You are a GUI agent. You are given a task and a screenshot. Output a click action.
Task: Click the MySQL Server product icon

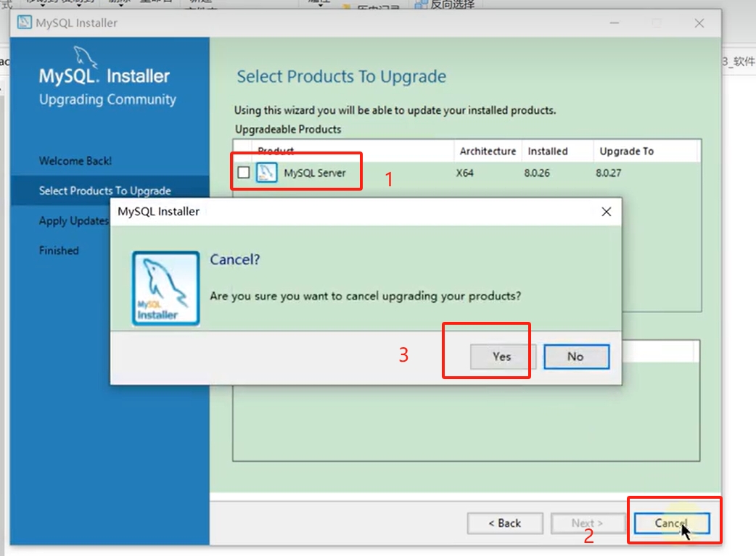[266, 173]
